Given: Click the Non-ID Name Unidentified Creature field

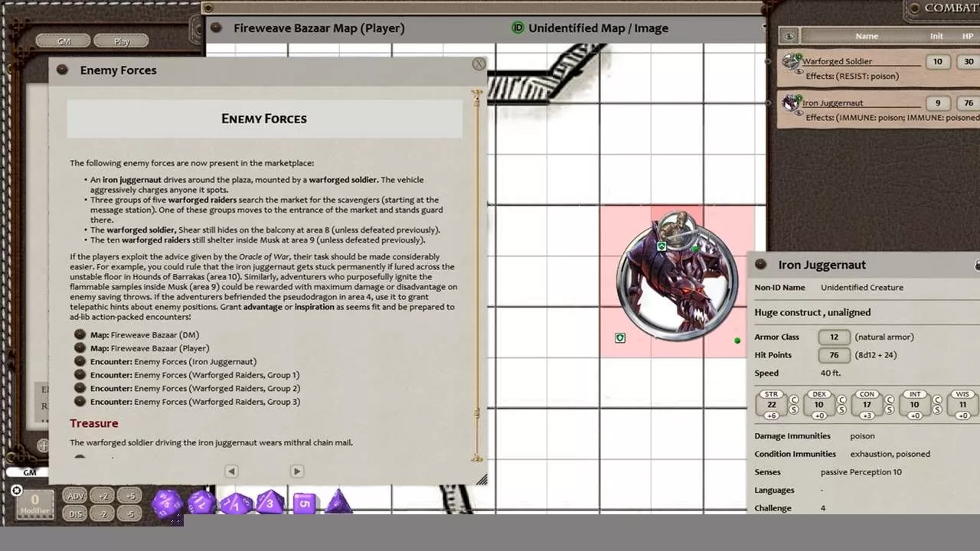Looking at the screenshot, I should tap(862, 288).
